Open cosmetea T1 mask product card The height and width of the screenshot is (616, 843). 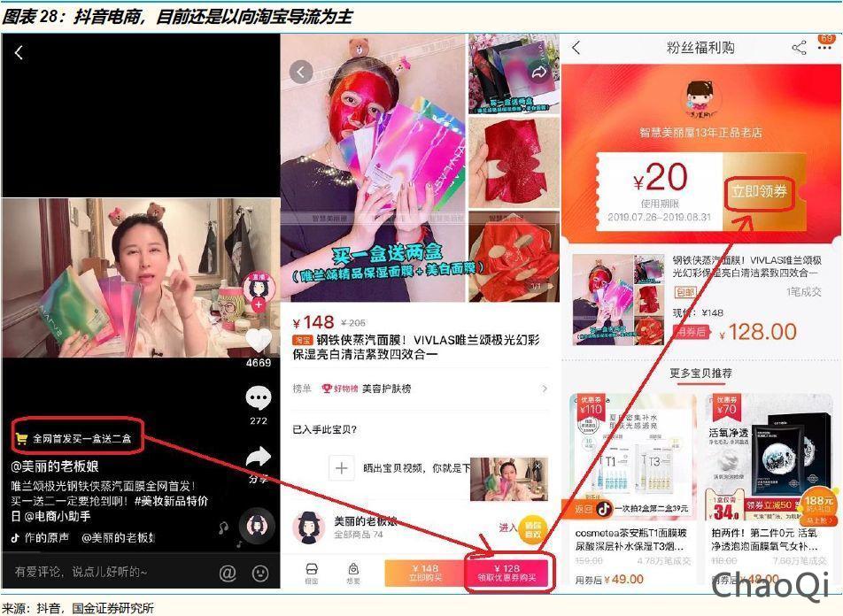tap(631, 488)
